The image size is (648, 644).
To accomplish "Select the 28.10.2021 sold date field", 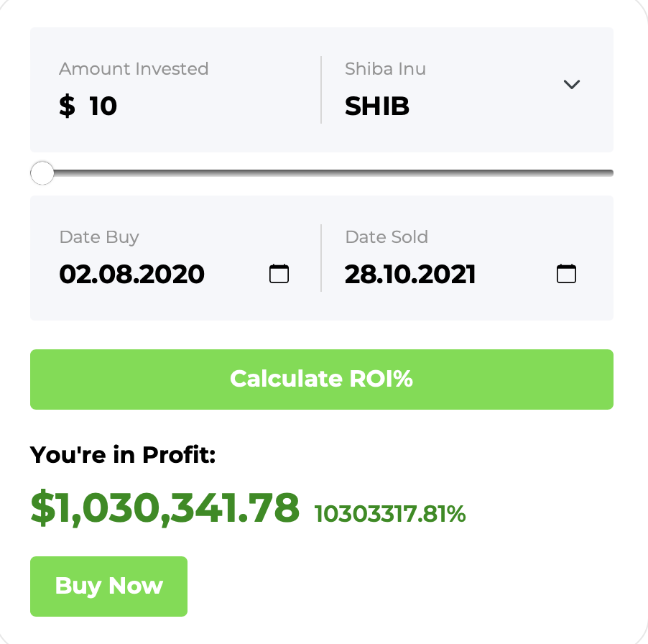I will 410,275.
